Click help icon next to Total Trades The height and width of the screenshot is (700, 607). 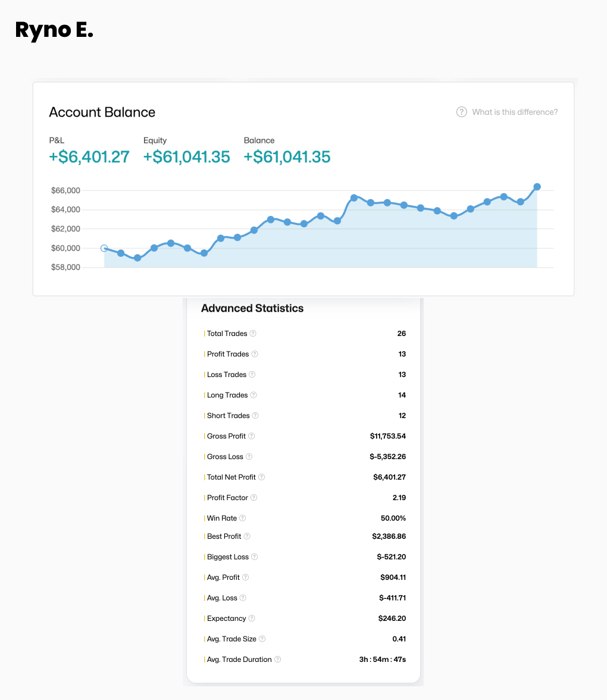[254, 334]
